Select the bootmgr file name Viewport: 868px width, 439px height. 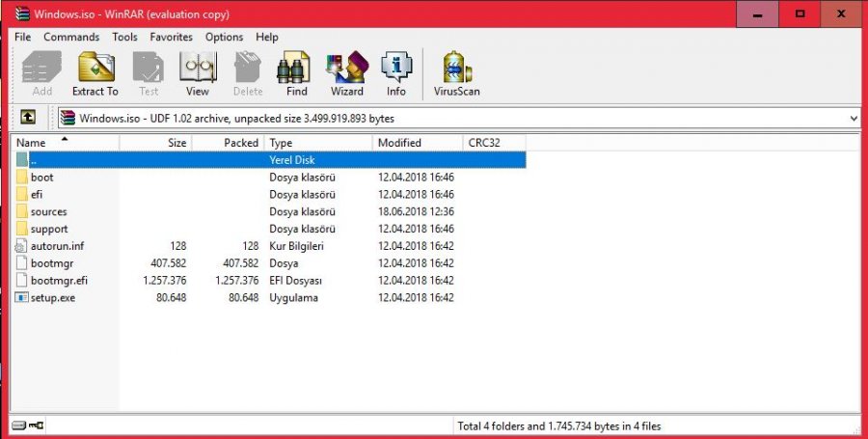point(52,263)
